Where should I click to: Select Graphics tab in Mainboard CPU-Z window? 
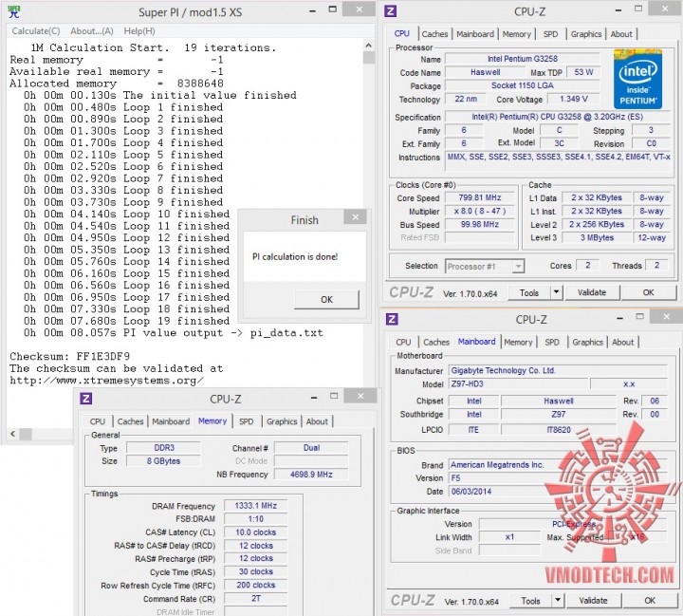pyautogui.click(x=587, y=343)
